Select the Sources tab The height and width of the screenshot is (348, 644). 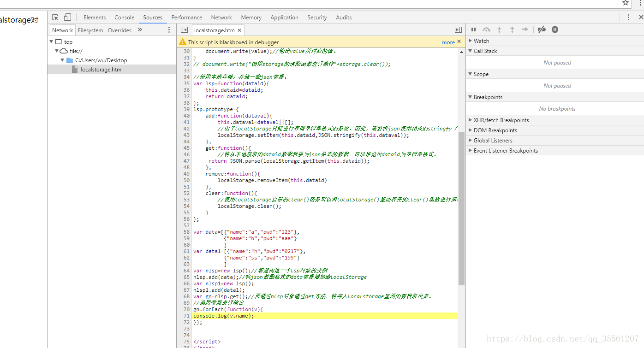[153, 18]
